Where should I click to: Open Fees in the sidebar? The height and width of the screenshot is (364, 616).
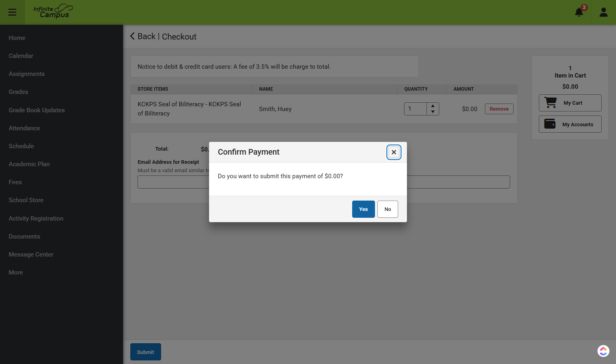(15, 182)
